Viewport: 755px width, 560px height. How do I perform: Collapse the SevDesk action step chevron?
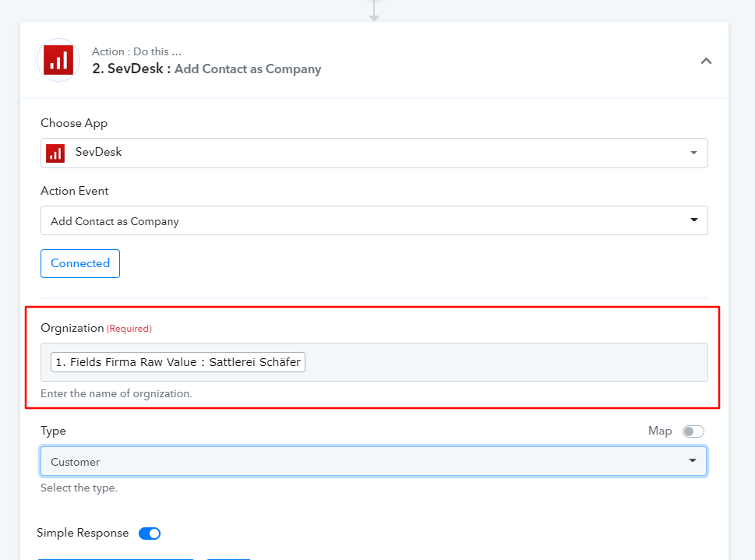click(x=706, y=61)
